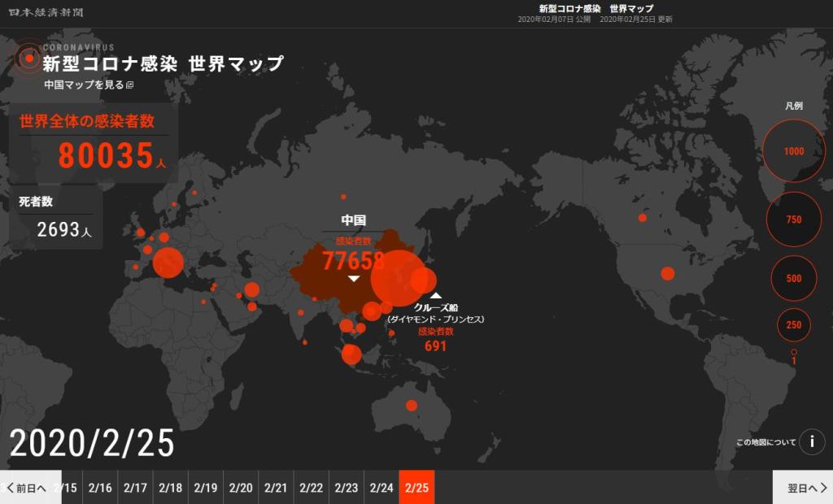Click the 新型コロナ感染 世界マップ header title
Image resolution: width=833 pixels, height=504 pixels.
163,64
